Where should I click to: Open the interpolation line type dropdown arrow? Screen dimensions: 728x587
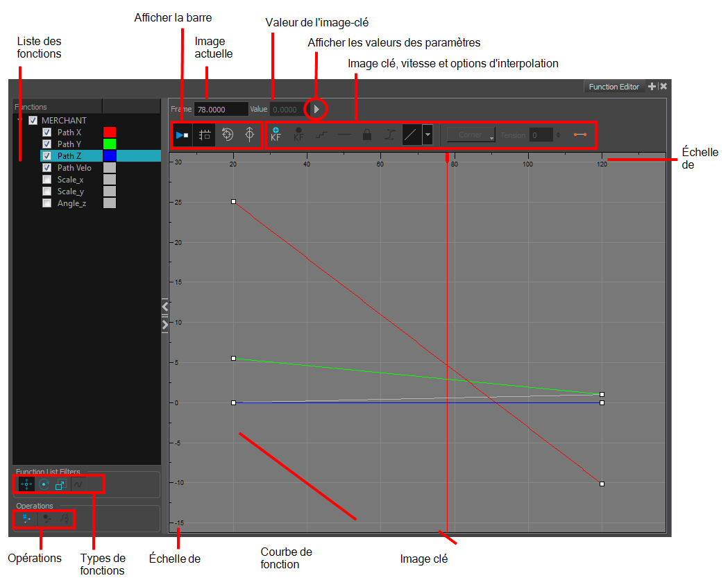[428, 135]
